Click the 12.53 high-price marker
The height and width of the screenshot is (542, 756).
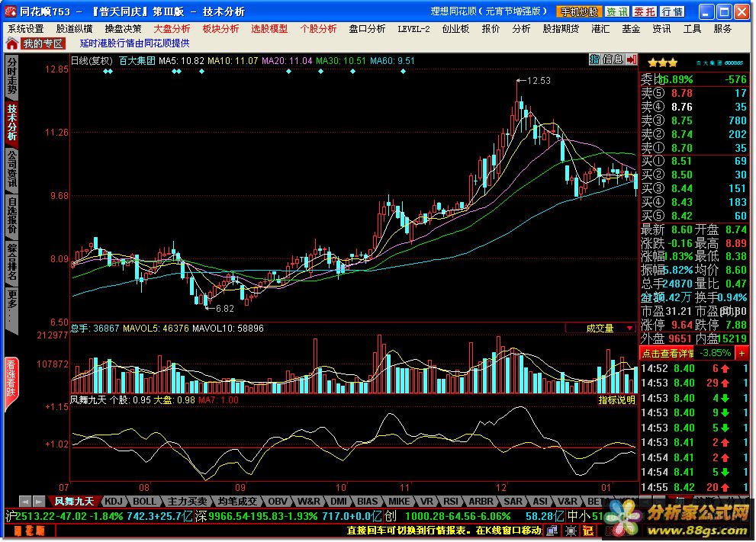[533, 81]
